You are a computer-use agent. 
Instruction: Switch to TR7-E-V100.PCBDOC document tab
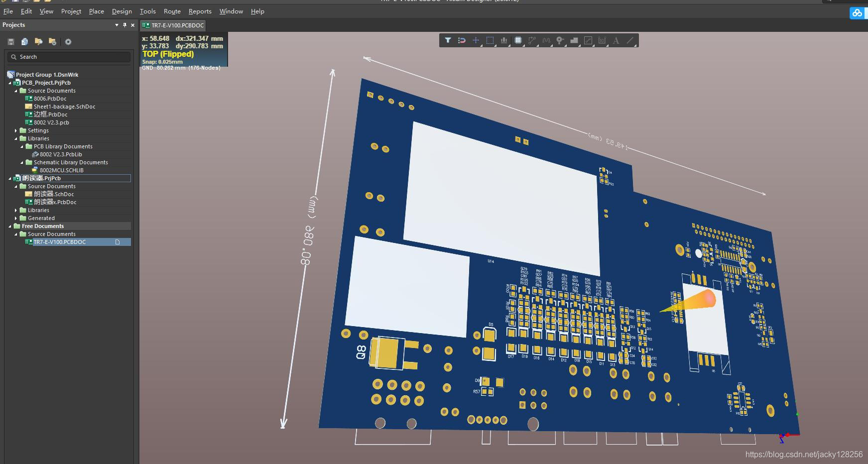[x=173, y=25]
